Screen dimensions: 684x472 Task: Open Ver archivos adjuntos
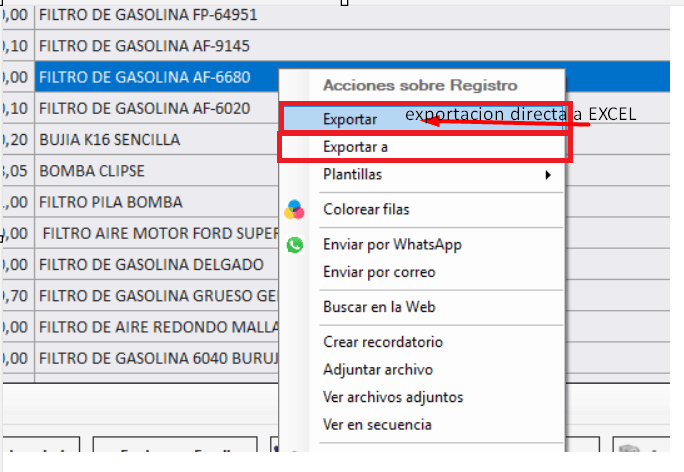pyautogui.click(x=393, y=397)
